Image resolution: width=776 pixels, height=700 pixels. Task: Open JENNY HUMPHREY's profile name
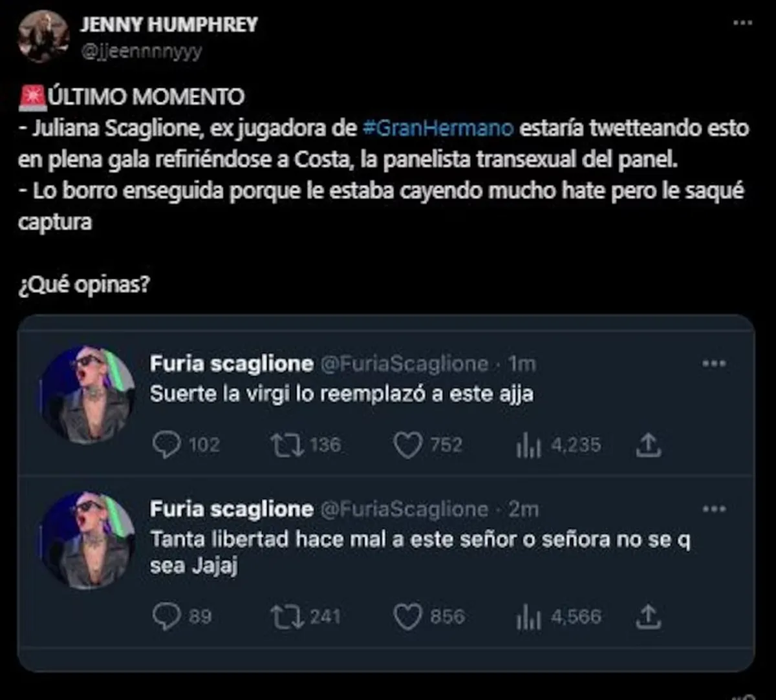(x=168, y=25)
